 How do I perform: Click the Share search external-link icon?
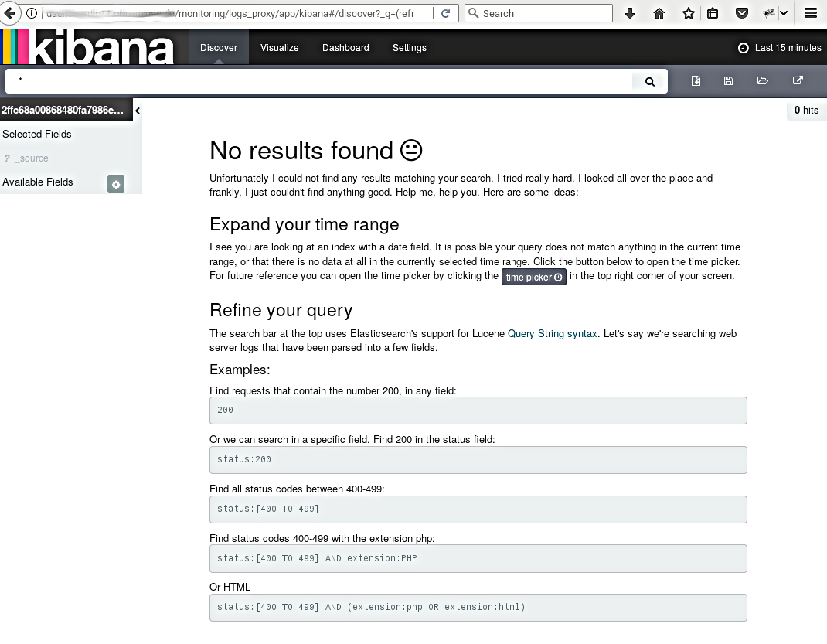pyautogui.click(x=798, y=81)
